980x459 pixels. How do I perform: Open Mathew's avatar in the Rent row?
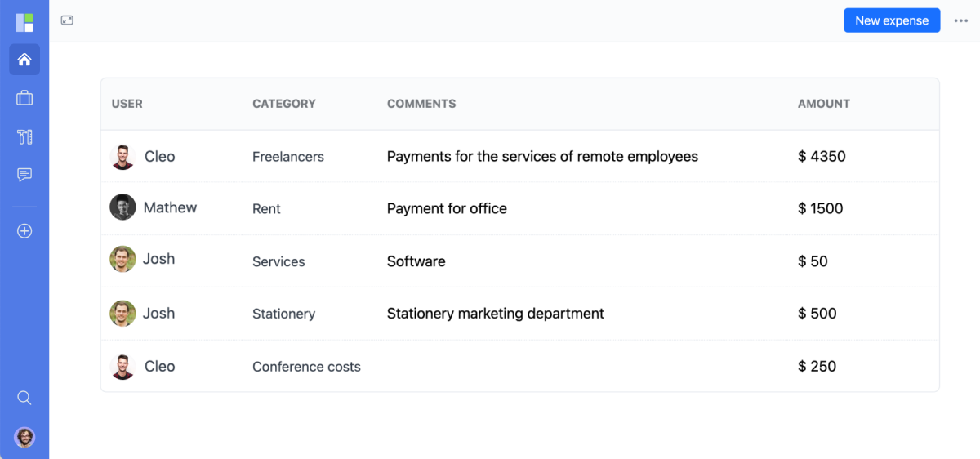122,207
